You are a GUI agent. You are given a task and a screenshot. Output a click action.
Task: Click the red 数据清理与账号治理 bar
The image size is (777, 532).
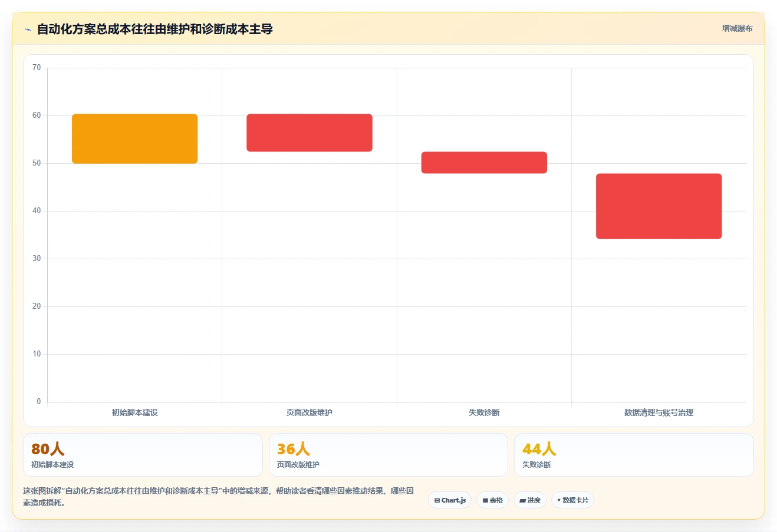click(659, 206)
